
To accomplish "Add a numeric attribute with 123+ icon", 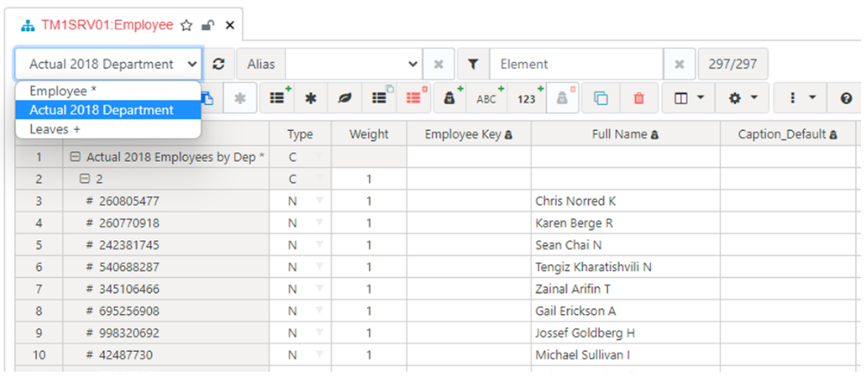I will [527, 98].
